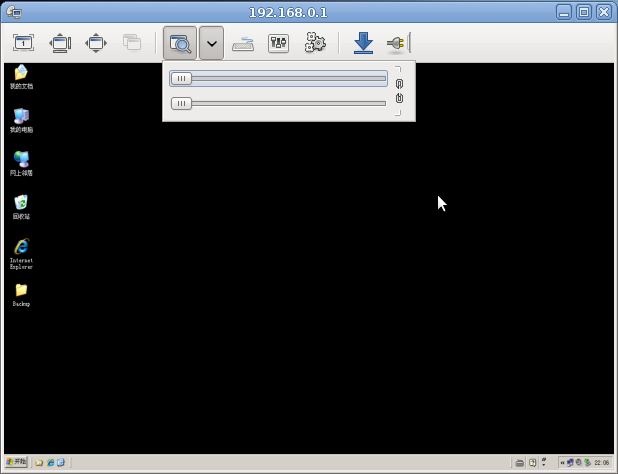Click the switch-screen icon numbered 1
This screenshot has width=618, height=474.
click(x=23, y=43)
